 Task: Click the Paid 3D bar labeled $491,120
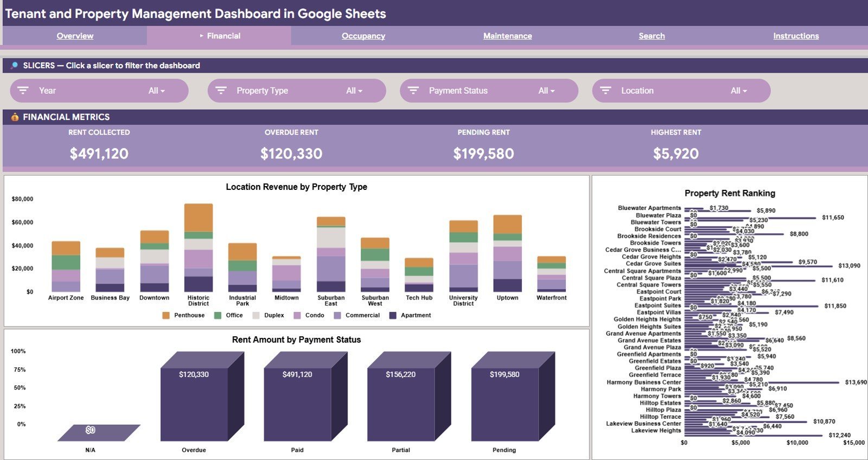click(305, 398)
